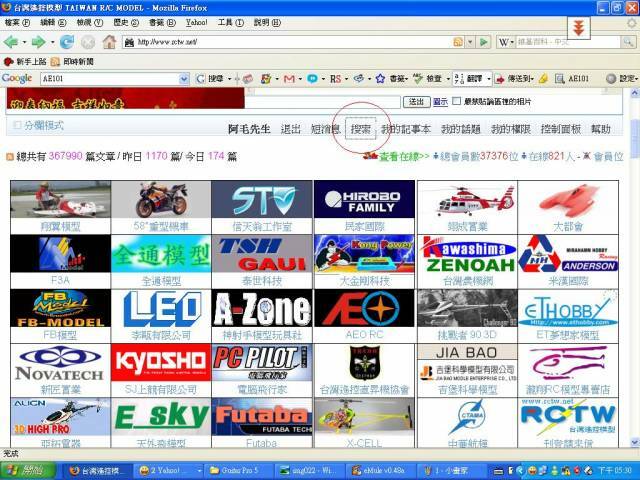Viewport: 640px width, 480px height.
Task: Open the 工具 (T) menu
Action: point(231,23)
